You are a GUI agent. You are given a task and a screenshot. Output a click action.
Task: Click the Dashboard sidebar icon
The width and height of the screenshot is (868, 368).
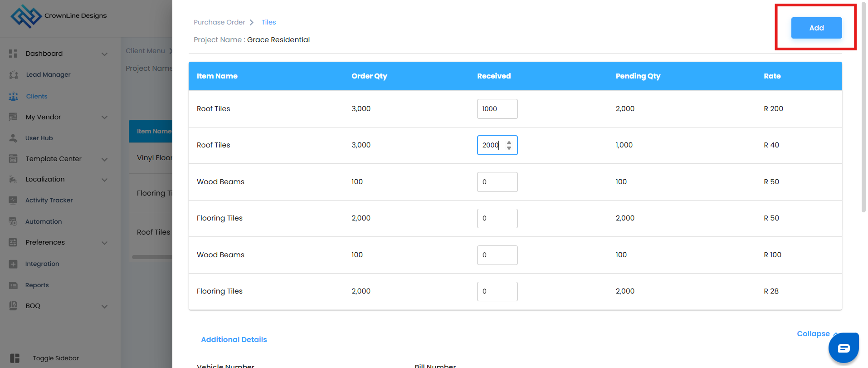13,54
